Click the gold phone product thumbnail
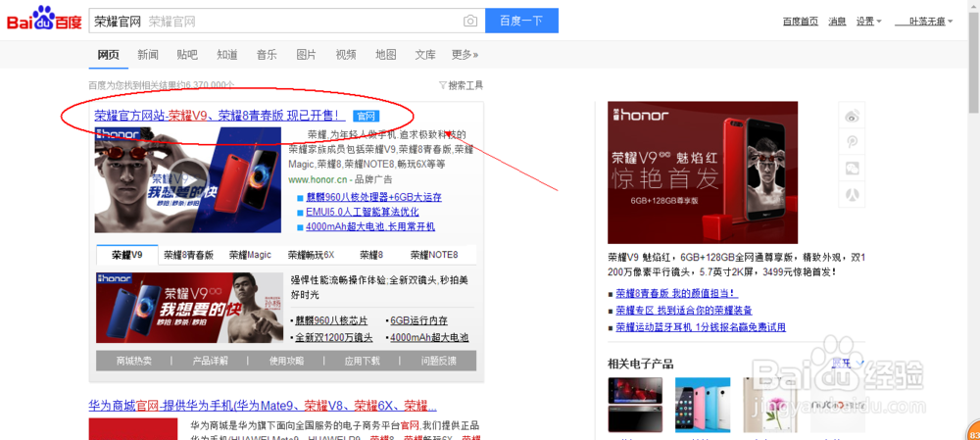Image resolution: width=980 pixels, height=440 pixels. pyautogui.click(x=770, y=405)
